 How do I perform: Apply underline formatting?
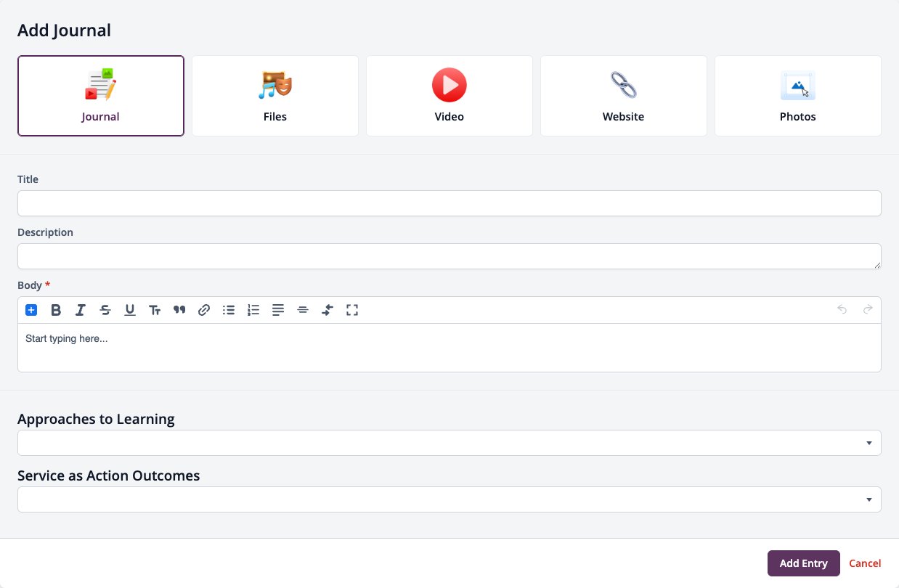tap(130, 310)
